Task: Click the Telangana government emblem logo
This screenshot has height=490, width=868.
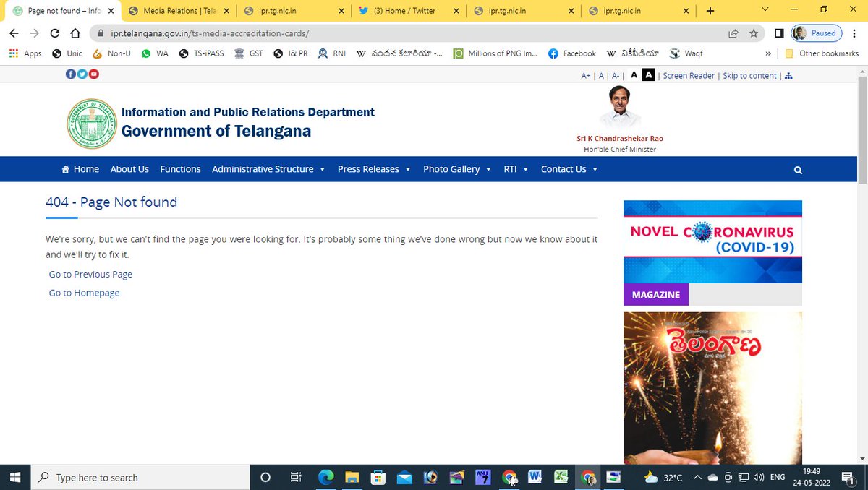Action: pyautogui.click(x=91, y=124)
